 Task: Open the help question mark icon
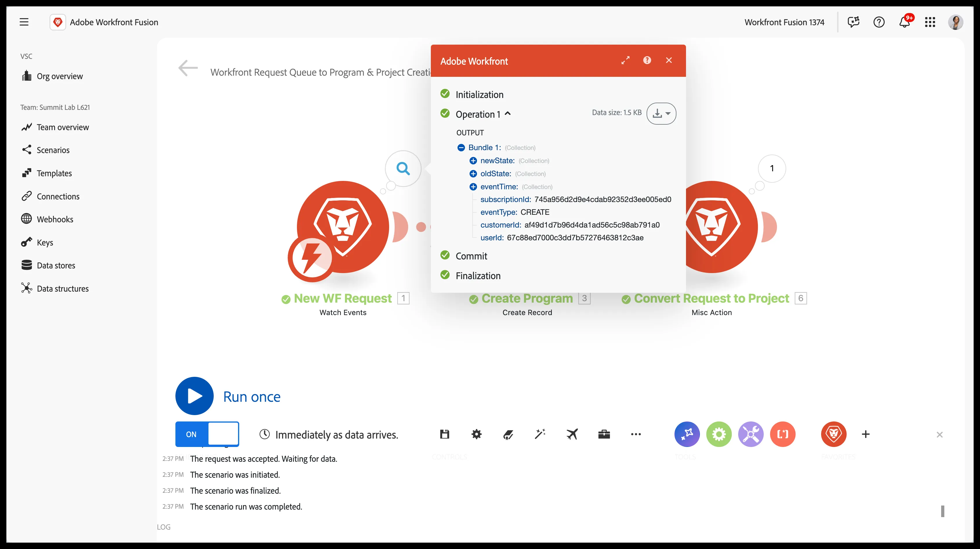[879, 22]
